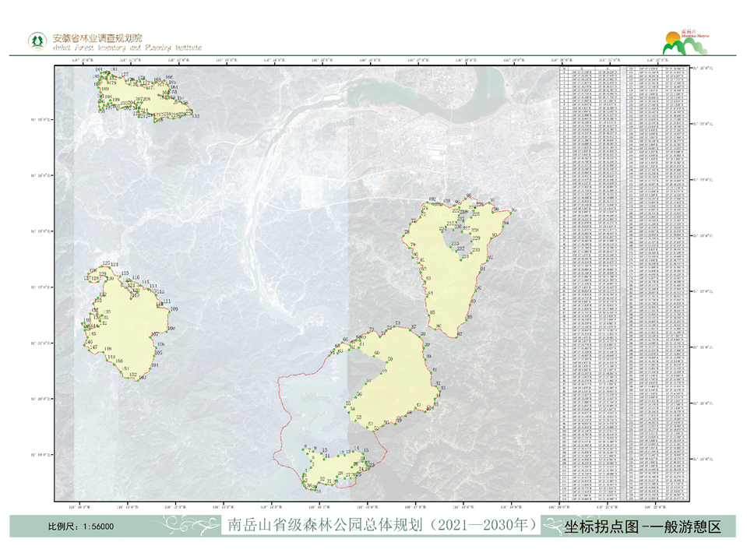Image resolution: width=747 pixels, height=560 pixels.
Task: Click the Anhui Forestry Institute tree logo
Action: pyautogui.click(x=36, y=41)
